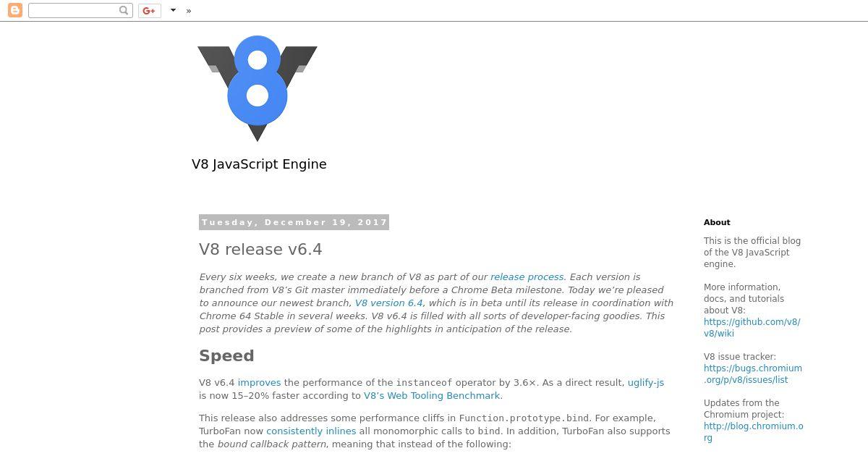Screen dimensions: 868x456
Task: Click the Speed section heading
Action: tap(226, 356)
